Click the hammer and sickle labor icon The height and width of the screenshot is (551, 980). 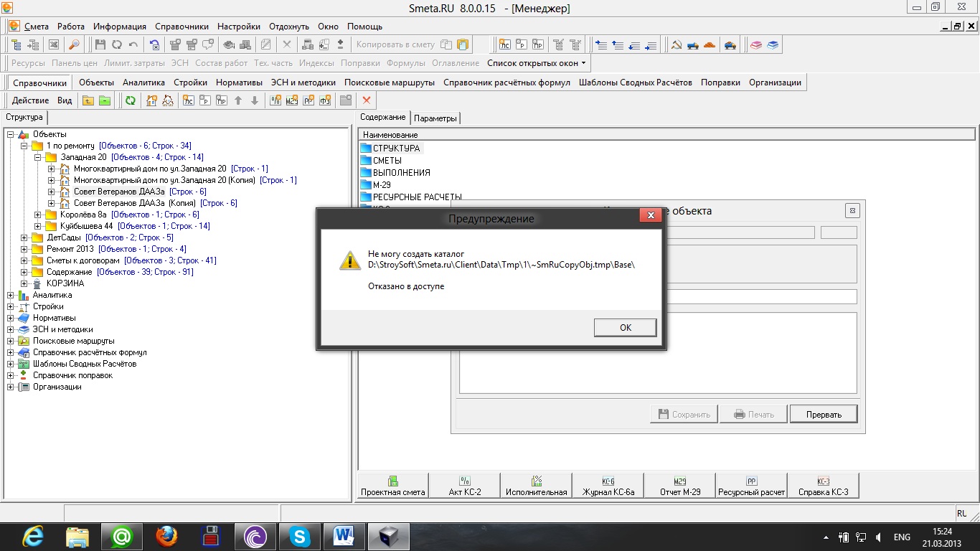coord(677,44)
